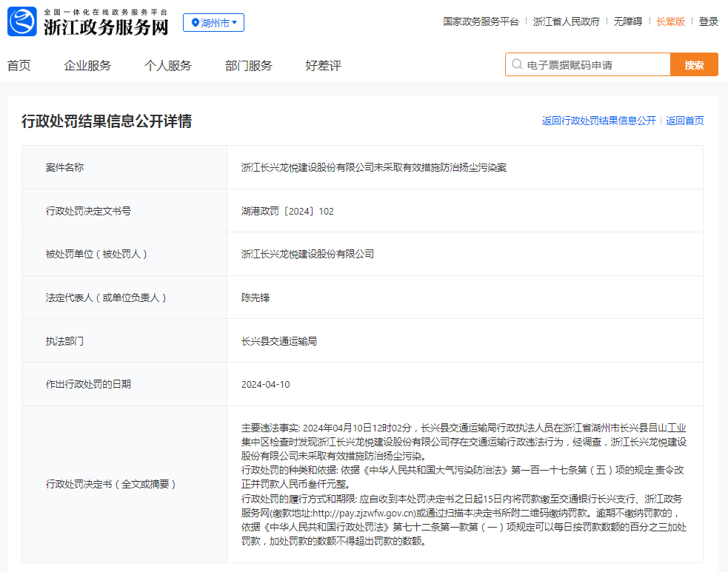The width and height of the screenshot is (728, 572).
Task: Open the 首页 navigation tab
Action: tap(19, 65)
